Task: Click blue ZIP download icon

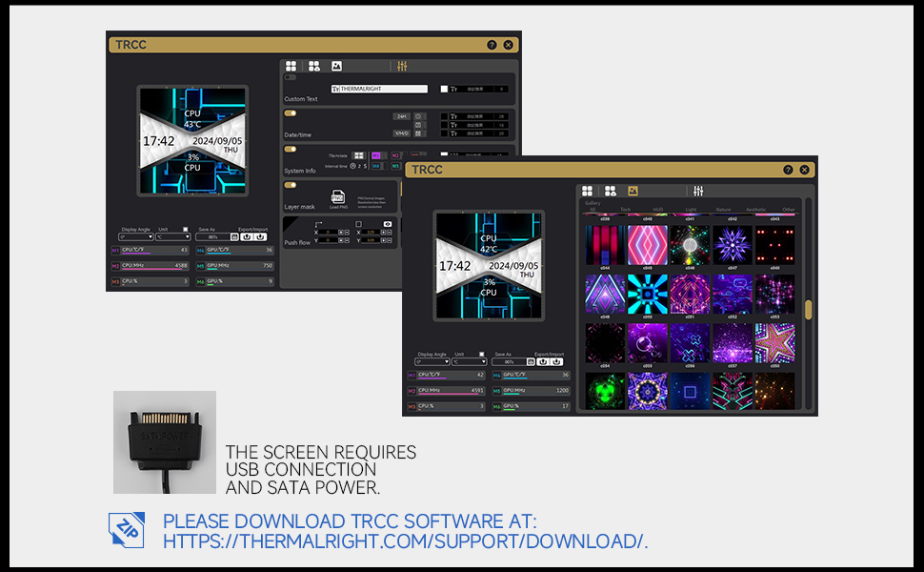Action: tap(127, 529)
